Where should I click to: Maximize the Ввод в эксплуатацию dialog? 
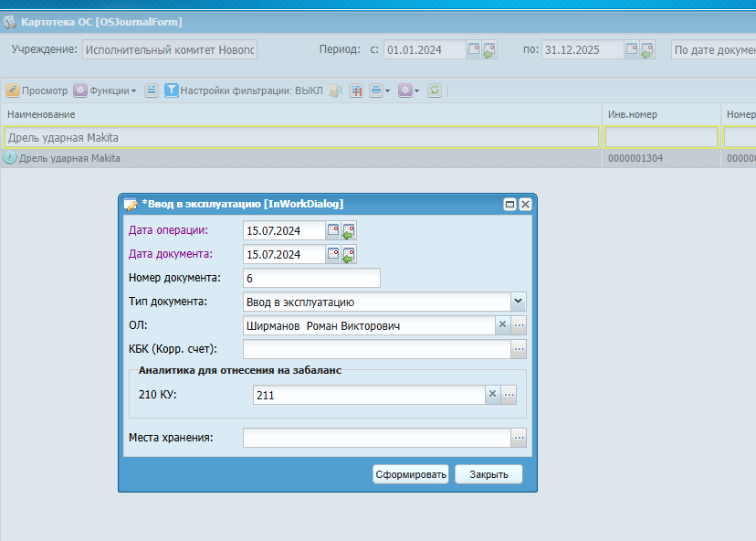[509, 204]
